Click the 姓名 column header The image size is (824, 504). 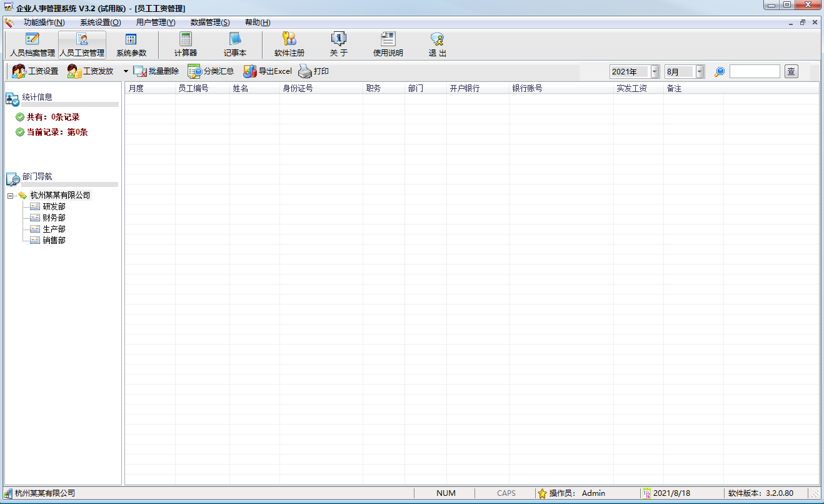pos(255,89)
